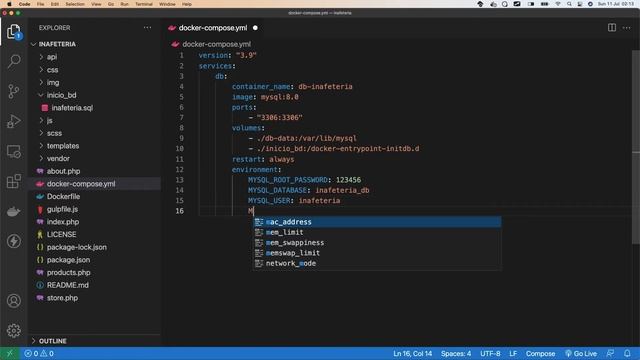The width and height of the screenshot is (640, 360).
Task: Collapse the inicio_bd folder
Action: tap(61, 95)
